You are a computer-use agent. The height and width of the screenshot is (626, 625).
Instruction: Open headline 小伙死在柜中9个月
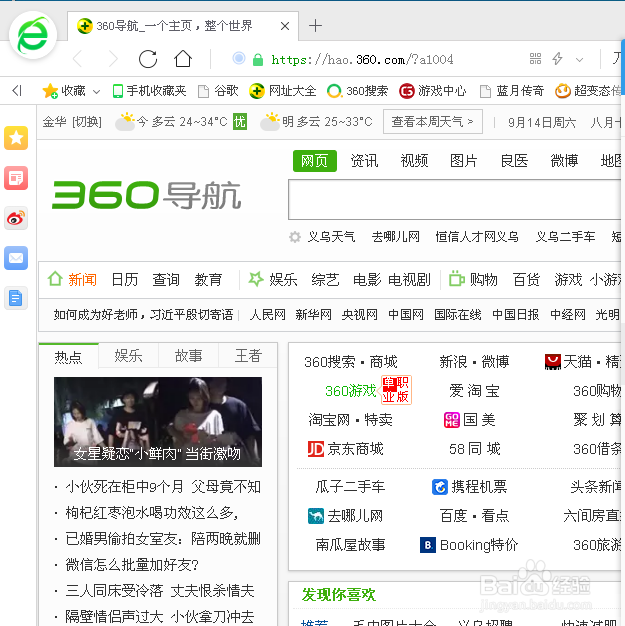(163, 487)
